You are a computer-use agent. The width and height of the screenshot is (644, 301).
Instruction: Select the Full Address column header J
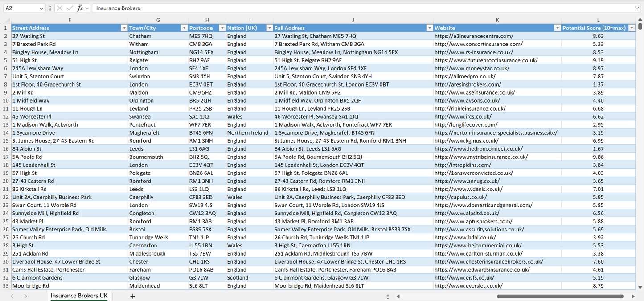point(353,20)
